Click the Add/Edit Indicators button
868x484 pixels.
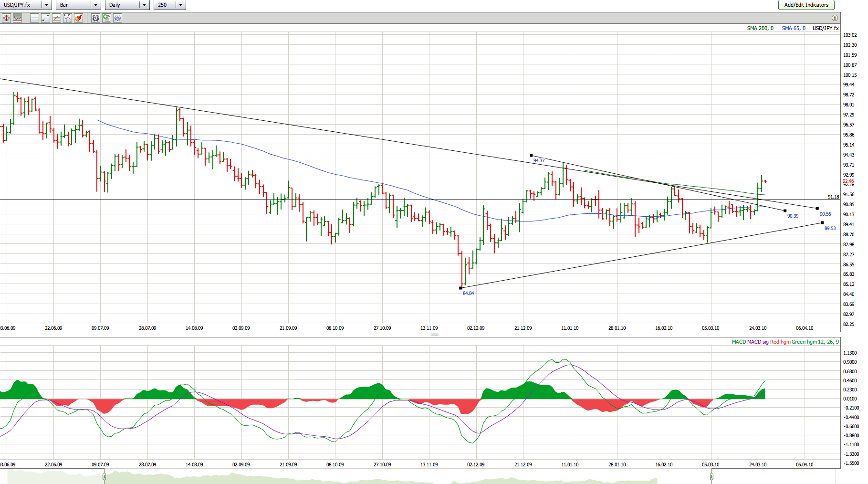[806, 5]
